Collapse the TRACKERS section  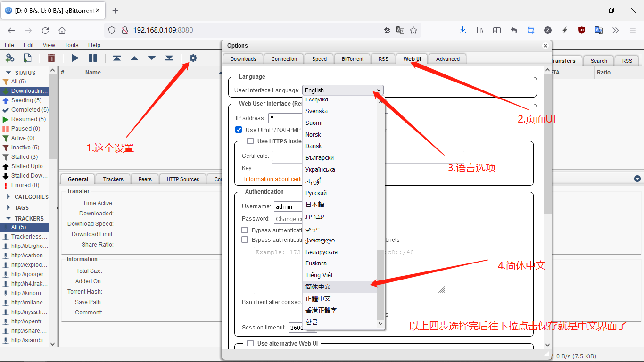click(8, 218)
